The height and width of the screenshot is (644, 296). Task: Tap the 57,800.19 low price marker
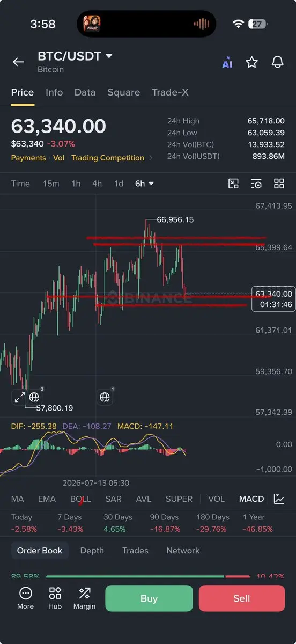[x=54, y=408]
